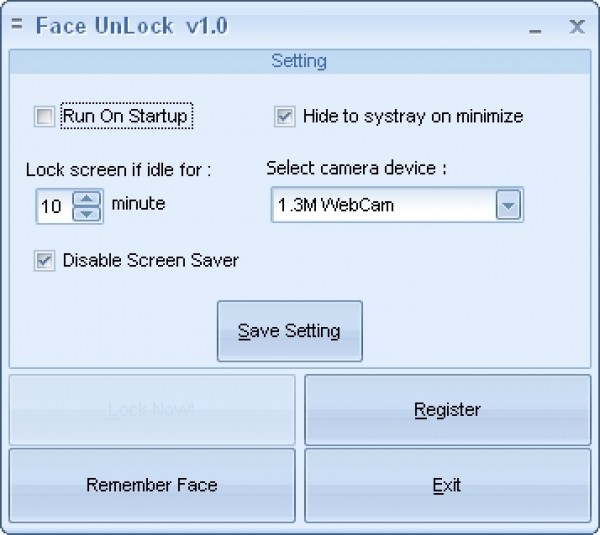Image resolution: width=600 pixels, height=535 pixels.
Task: Decrease idle minutes with the down arrow
Action: tap(88, 214)
